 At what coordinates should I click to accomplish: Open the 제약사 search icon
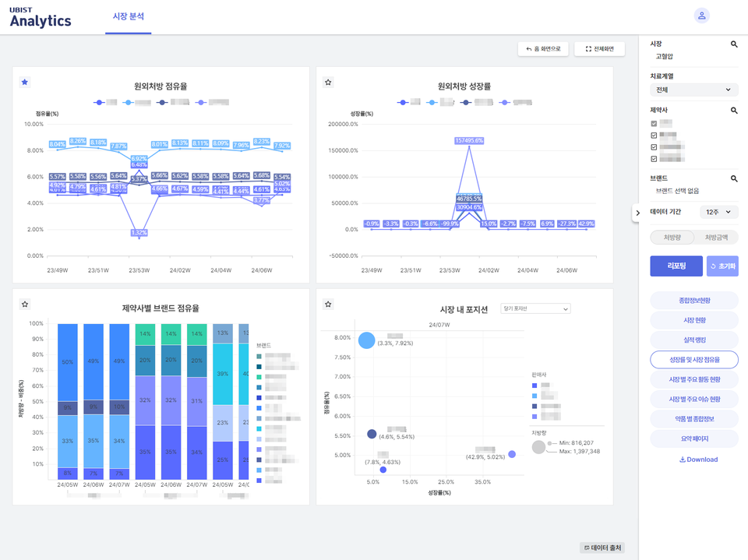(733, 111)
